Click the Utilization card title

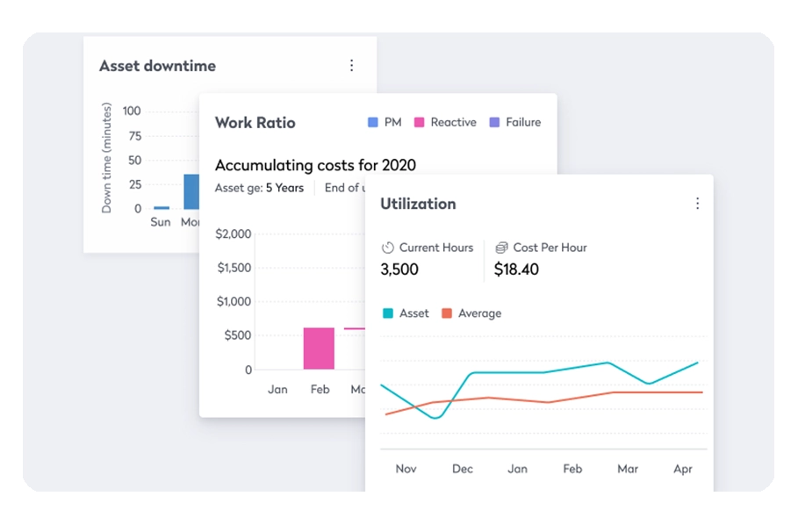pyautogui.click(x=418, y=204)
